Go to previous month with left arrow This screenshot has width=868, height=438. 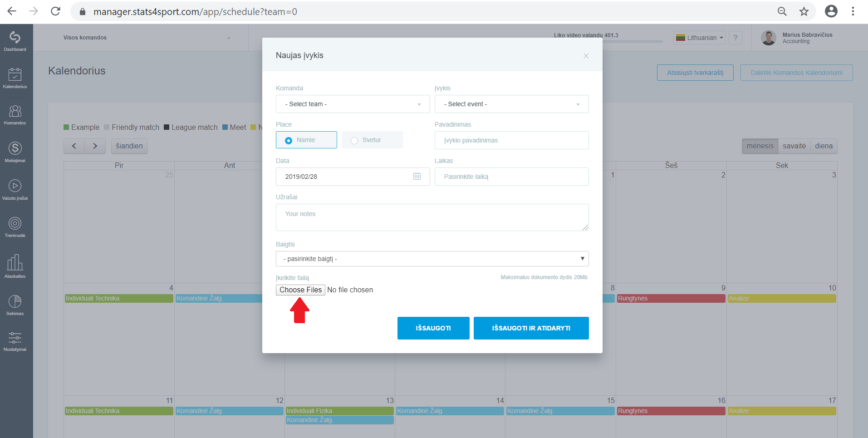point(74,146)
